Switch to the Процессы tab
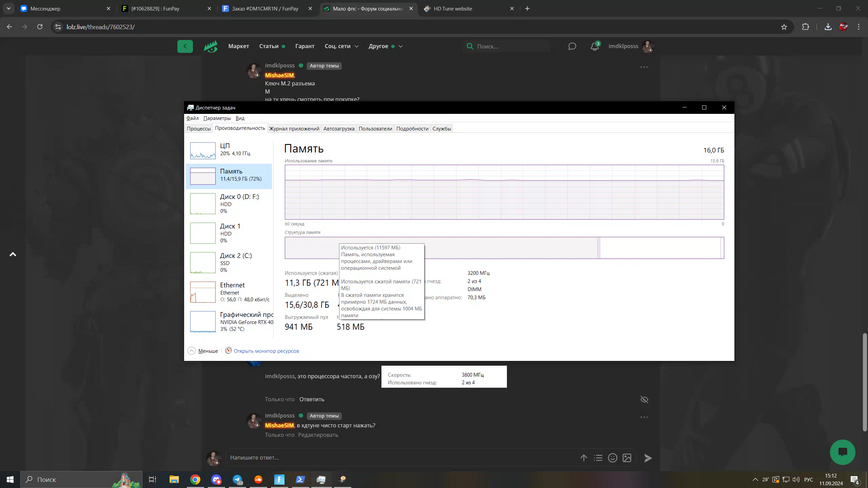 tap(199, 128)
